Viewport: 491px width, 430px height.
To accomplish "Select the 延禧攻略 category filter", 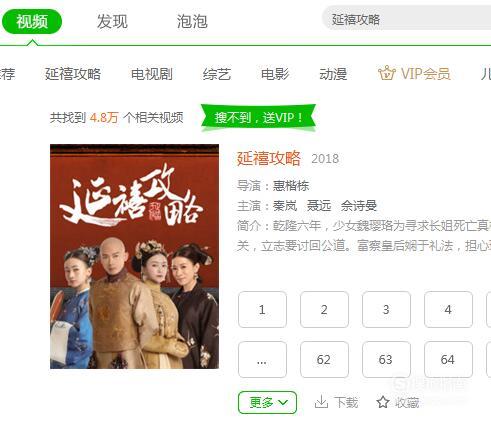I will (x=73, y=74).
